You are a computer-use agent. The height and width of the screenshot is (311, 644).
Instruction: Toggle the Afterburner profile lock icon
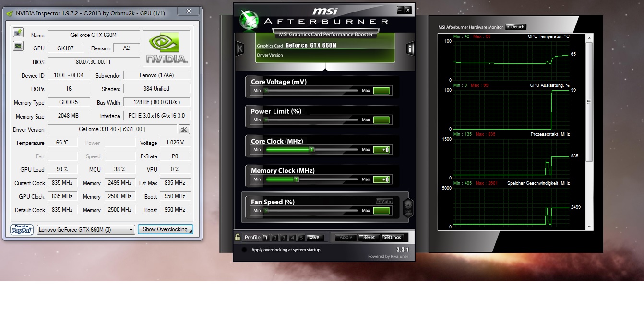coord(238,237)
